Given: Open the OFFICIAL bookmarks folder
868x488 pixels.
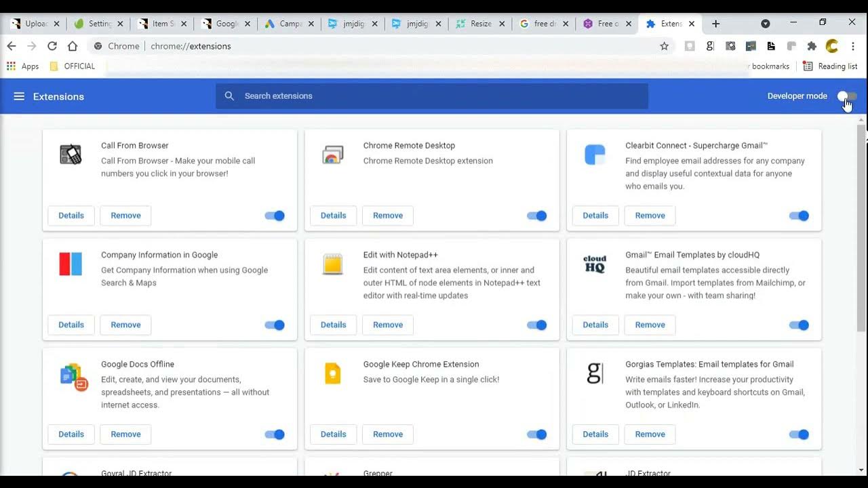Looking at the screenshot, I should [x=72, y=66].
